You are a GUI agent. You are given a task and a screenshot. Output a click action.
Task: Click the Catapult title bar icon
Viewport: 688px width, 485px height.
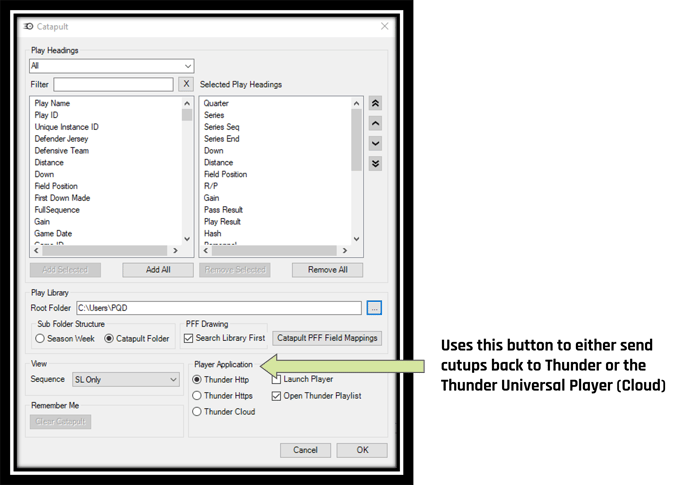29,26
